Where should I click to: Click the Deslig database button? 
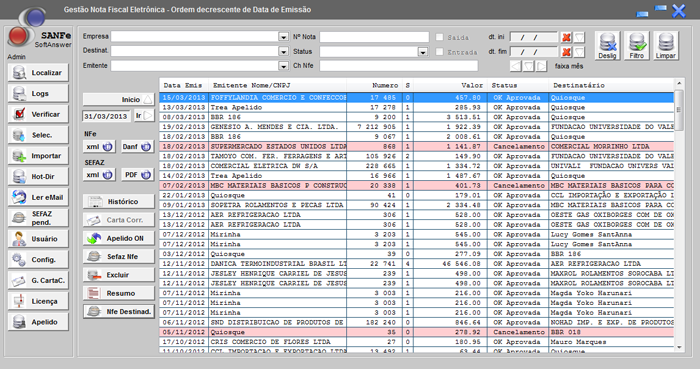(x=607, y=46)
